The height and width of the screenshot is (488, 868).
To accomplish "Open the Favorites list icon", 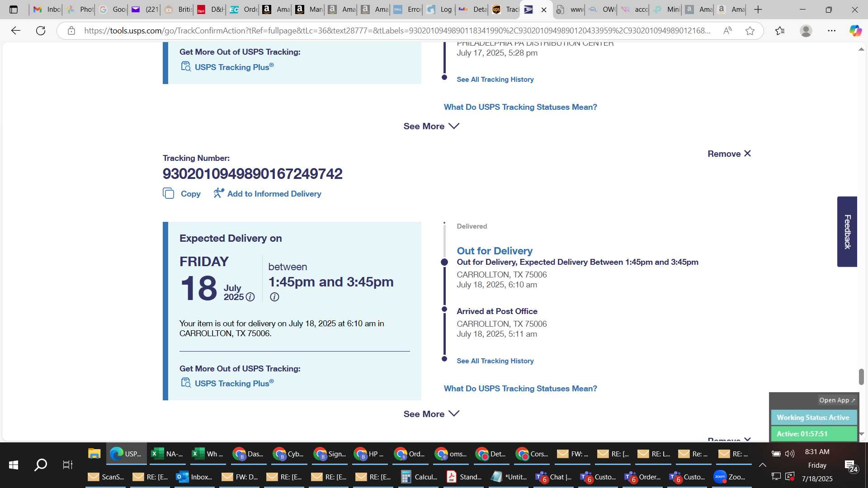I will click(x=780, y=31).
